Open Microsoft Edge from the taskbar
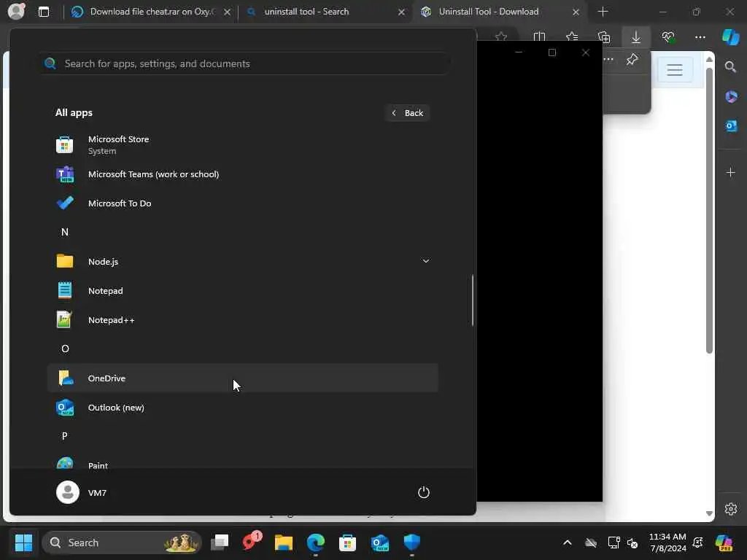Image resolution: width=747 pixels, height=560 pixels. pos(315,542)
